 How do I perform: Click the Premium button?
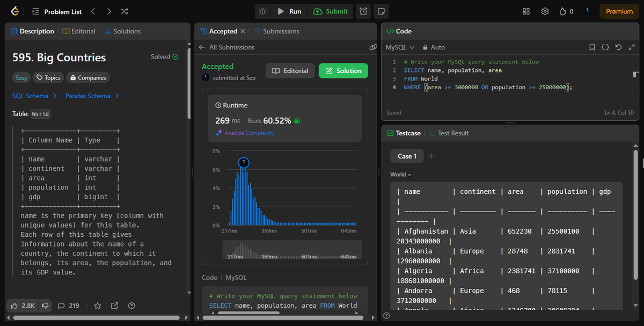coord(619,11)
